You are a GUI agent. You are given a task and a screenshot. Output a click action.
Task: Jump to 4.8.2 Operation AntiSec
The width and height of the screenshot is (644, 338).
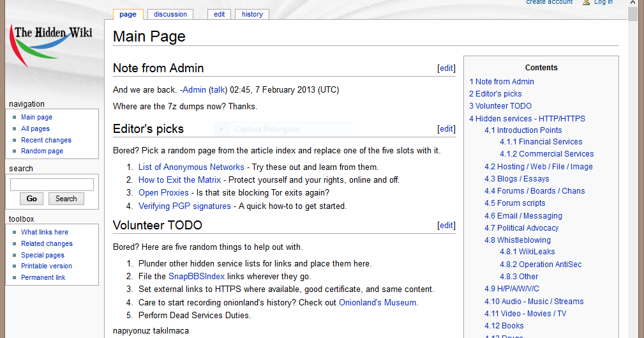click(541, 265)
